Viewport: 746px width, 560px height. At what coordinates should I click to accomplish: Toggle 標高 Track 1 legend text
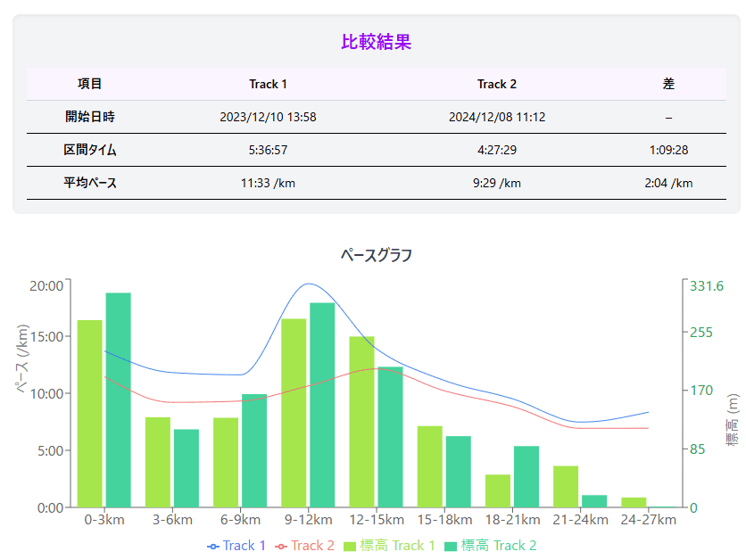click(397, 546)
